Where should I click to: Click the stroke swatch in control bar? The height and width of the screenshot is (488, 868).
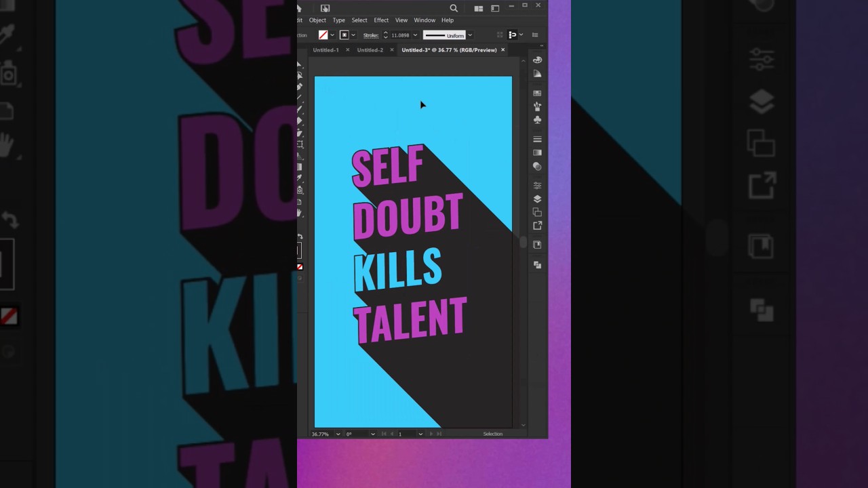click(x=344, y=35)
